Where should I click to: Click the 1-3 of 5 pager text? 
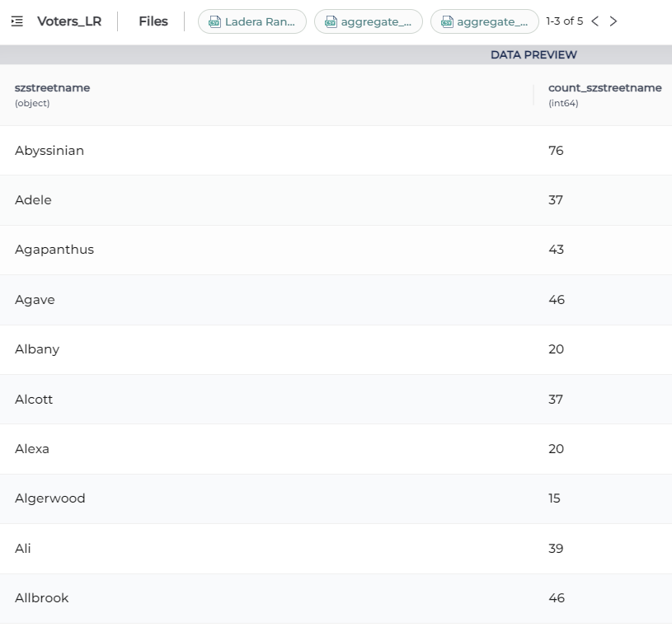pyautogui.click(x=564, y=21)
